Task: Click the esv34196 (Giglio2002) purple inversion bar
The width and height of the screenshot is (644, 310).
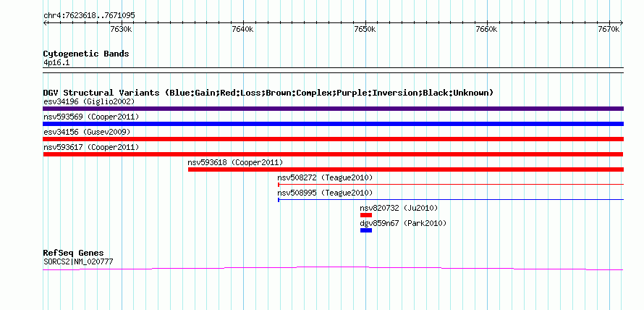Action: 333,109
